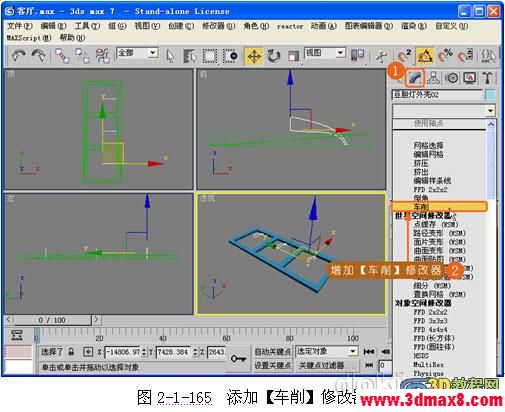The width and height of the screenshot is (505, 412).
Task: Click the 自动关键点 button
Action: 272,351
